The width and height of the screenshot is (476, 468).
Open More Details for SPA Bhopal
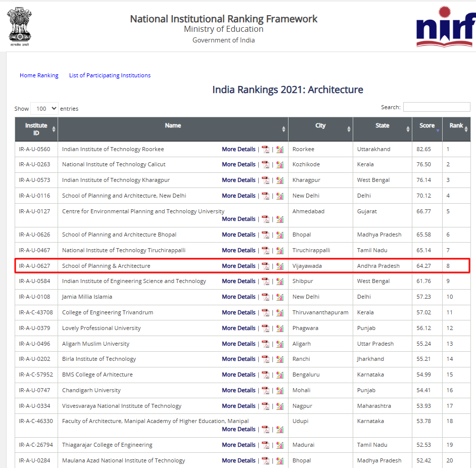pos(239,235)
